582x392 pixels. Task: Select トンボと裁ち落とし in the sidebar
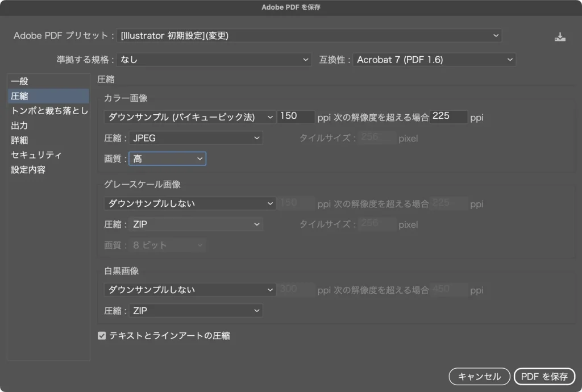tap(48, 111)
